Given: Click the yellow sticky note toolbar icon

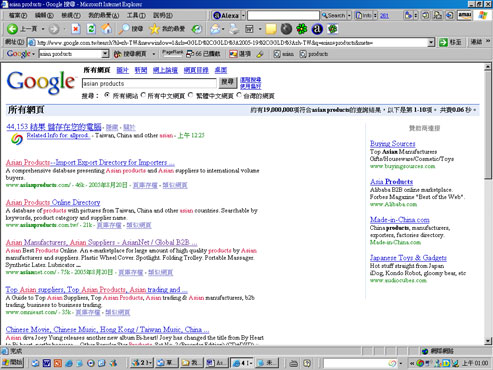Looking at the screenshot, I should 271,29.
